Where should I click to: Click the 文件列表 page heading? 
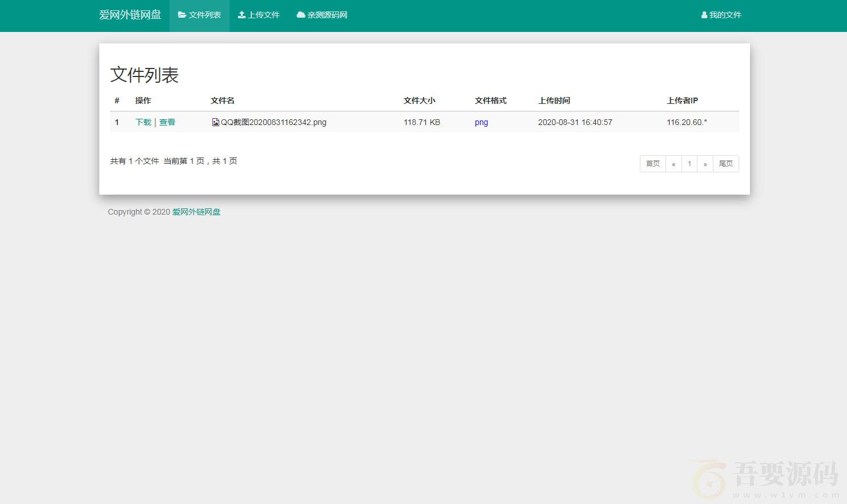(x=144, y=75)
